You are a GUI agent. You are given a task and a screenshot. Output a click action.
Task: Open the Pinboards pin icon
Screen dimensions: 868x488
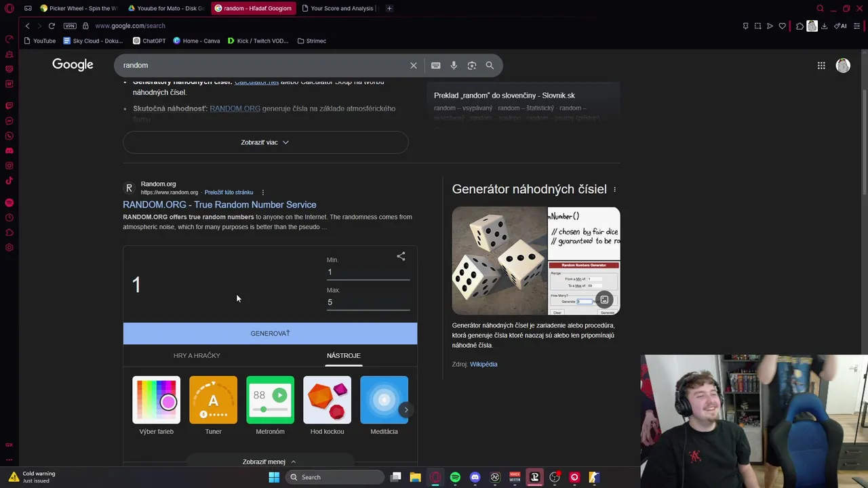tap(745, 26)
